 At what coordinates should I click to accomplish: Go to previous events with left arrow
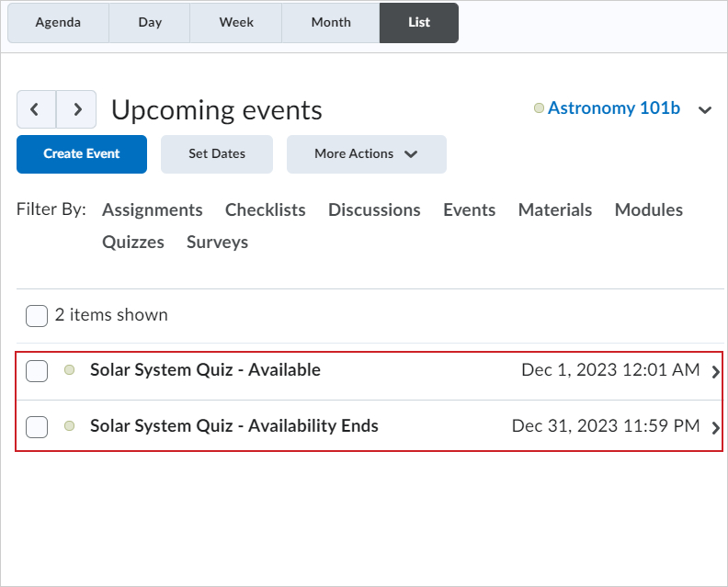pyautogui.click(x=36, y=109)
